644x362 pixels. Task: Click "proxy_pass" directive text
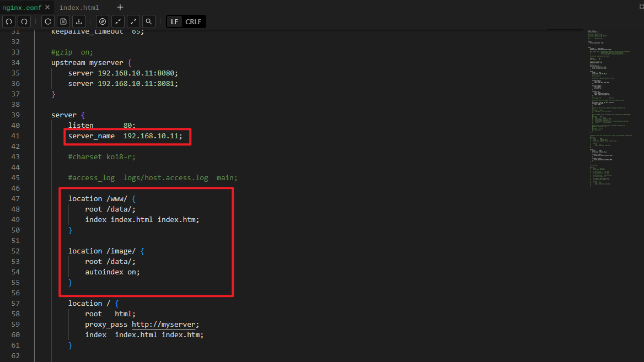coord(106,324)
